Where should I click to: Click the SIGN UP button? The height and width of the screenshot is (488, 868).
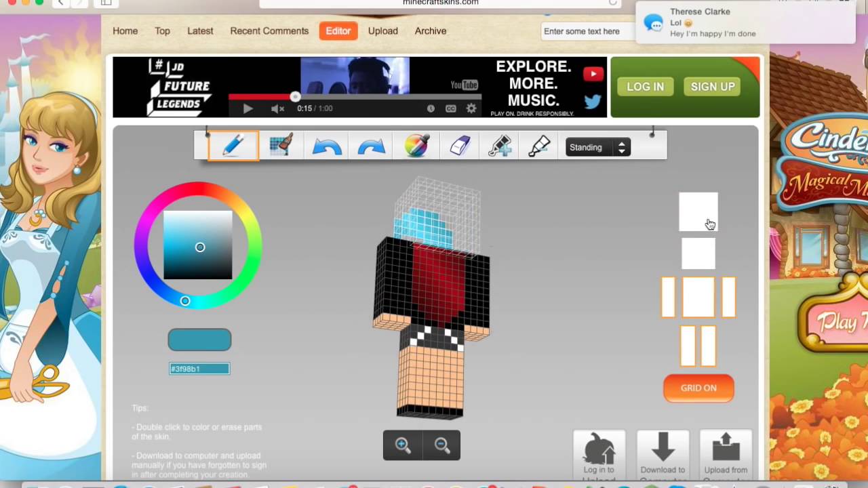(713, 87)
